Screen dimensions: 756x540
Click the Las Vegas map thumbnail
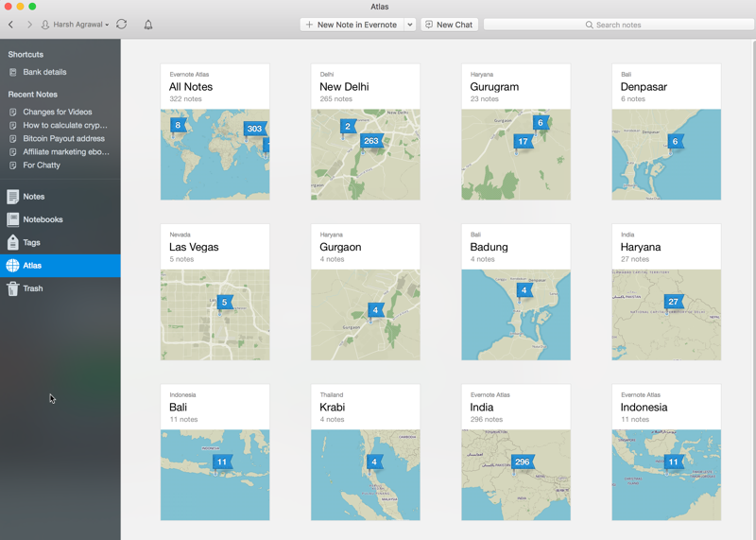coord(215,315)
